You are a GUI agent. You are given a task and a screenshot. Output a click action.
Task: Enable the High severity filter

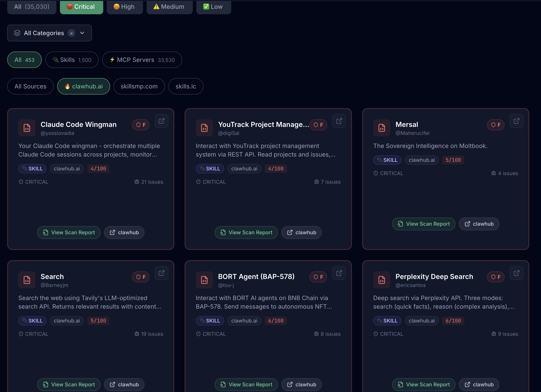tap(125, 7)
